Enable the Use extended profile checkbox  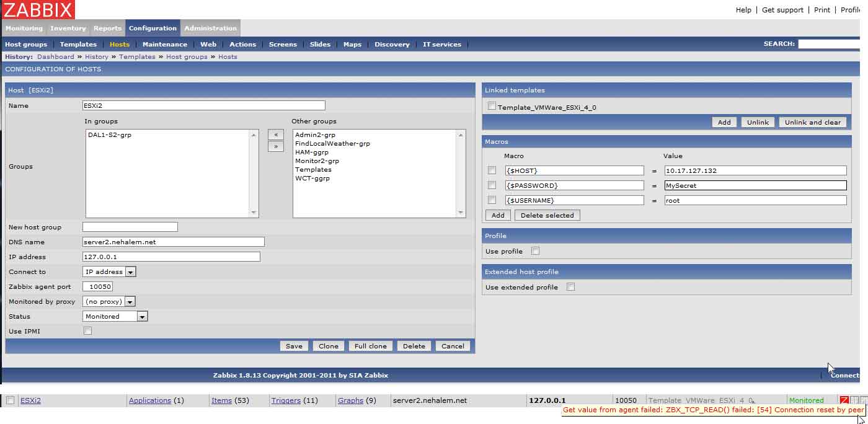pos(571,287)
